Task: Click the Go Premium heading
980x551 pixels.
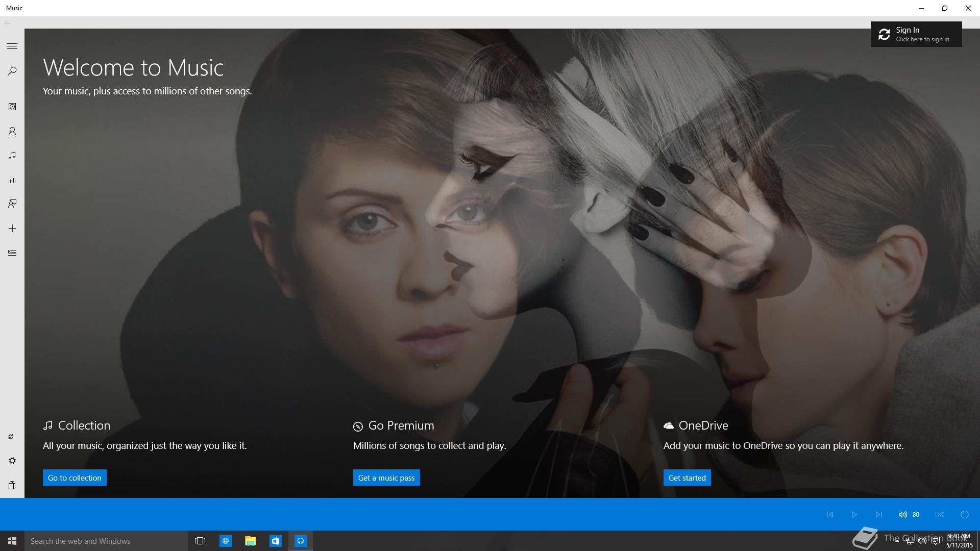Action: (x=401, y=425)
